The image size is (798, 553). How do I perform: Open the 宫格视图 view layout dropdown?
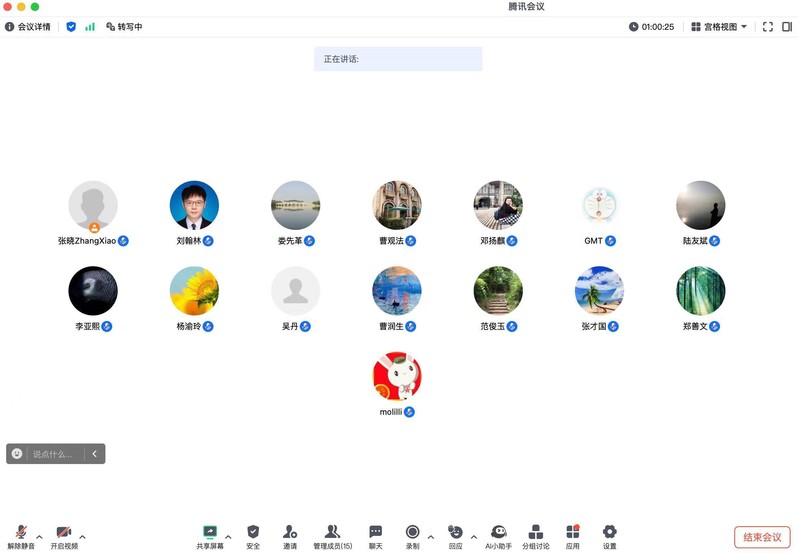coord(719,27)
